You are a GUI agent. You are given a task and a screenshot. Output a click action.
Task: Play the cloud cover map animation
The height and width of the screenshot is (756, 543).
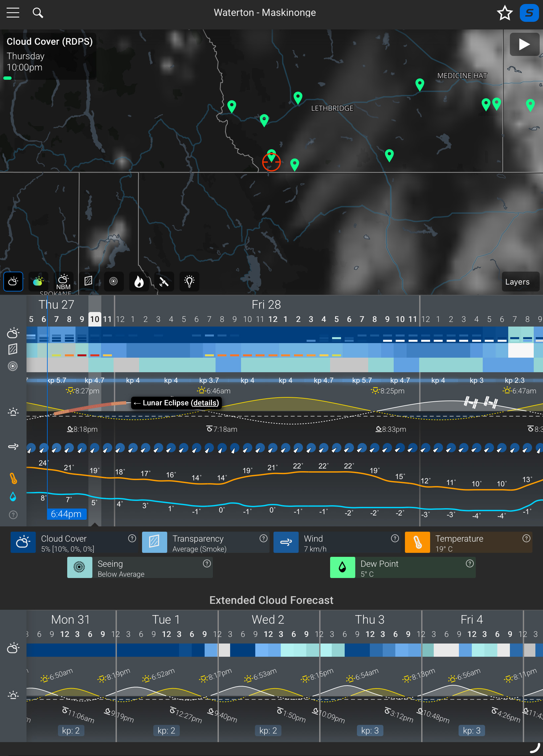click(x=524, y=44)
